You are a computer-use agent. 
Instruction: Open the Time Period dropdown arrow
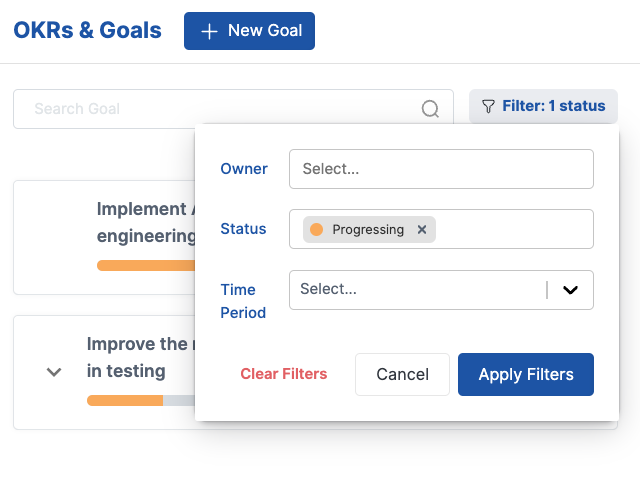570,290
